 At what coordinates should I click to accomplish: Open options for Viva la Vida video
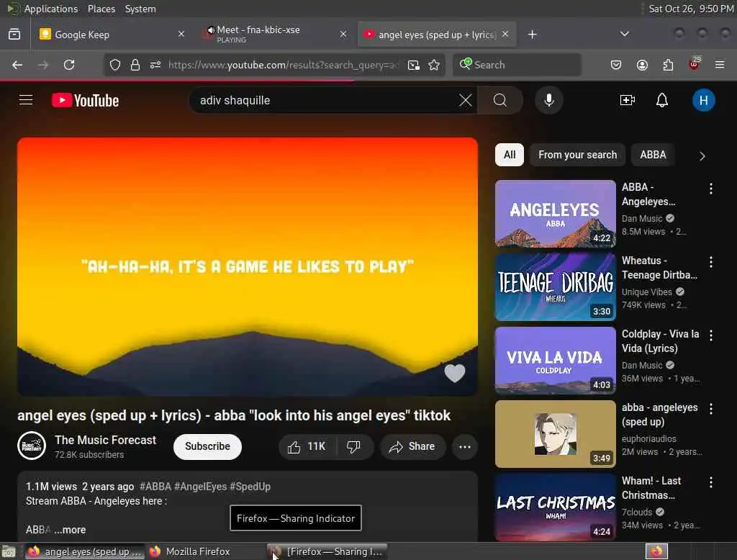click(x=710, y=335)
